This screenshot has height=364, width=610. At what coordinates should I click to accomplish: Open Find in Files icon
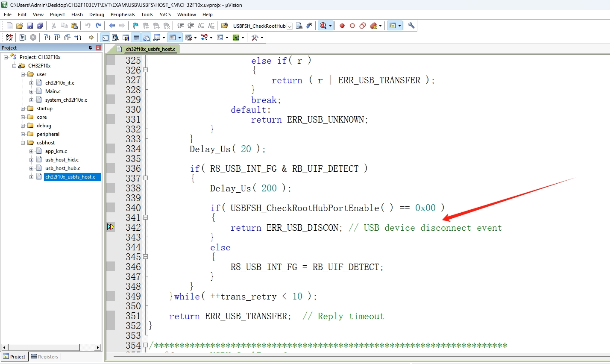point(225,26)
